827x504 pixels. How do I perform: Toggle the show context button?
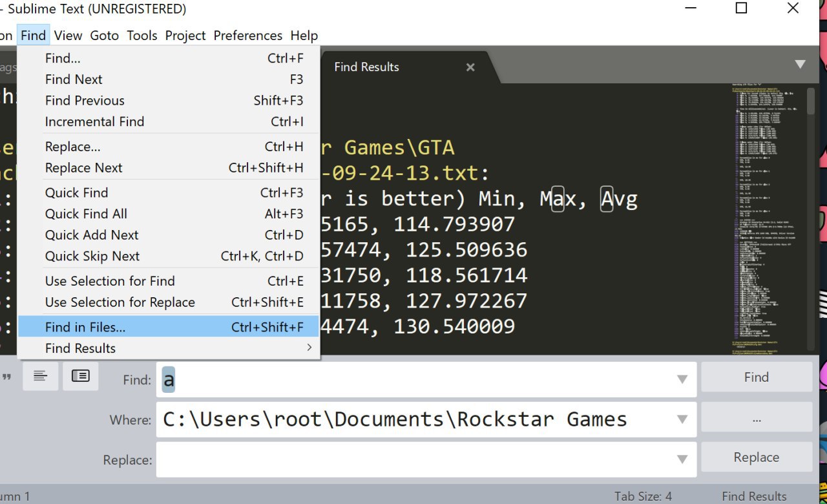pos(40,376)
